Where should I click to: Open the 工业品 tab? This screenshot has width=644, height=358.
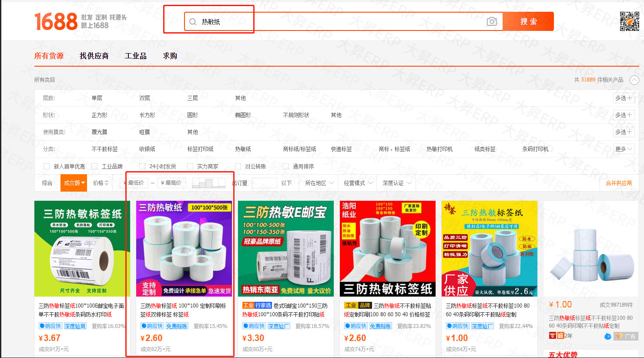135,56
